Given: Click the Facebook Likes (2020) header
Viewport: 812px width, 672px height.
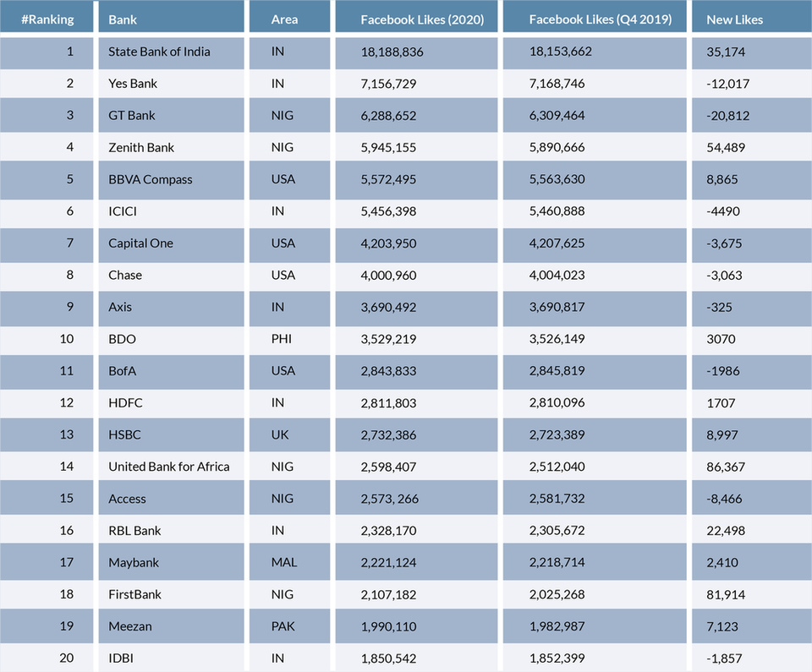Looking at the screenshot, I should point(422,19).
